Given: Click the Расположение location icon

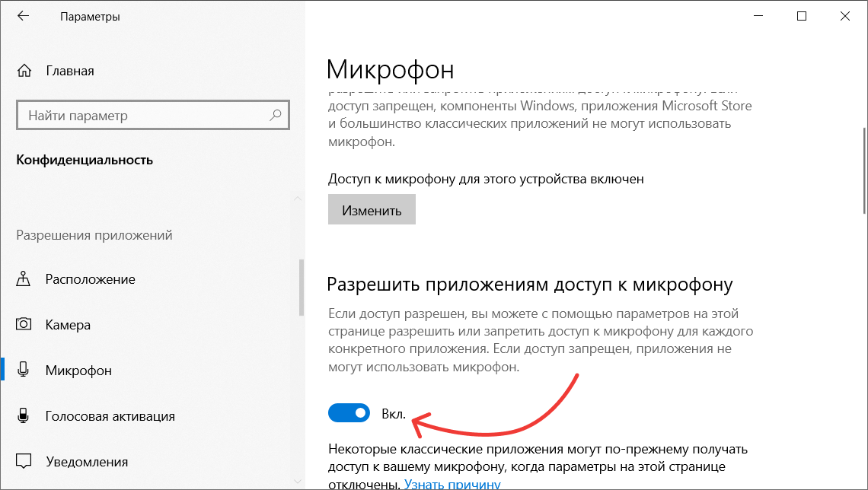Looking at the screenshot, I should pos(24,279).
